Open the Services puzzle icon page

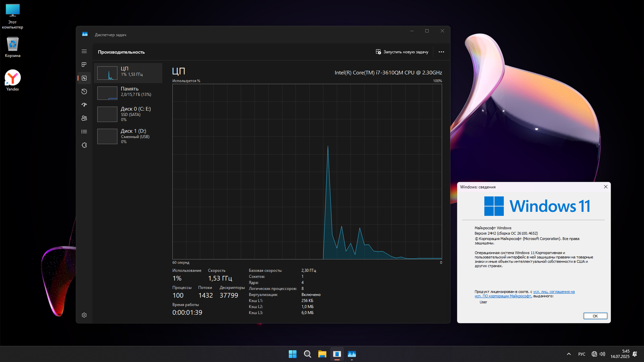(84, 145)
